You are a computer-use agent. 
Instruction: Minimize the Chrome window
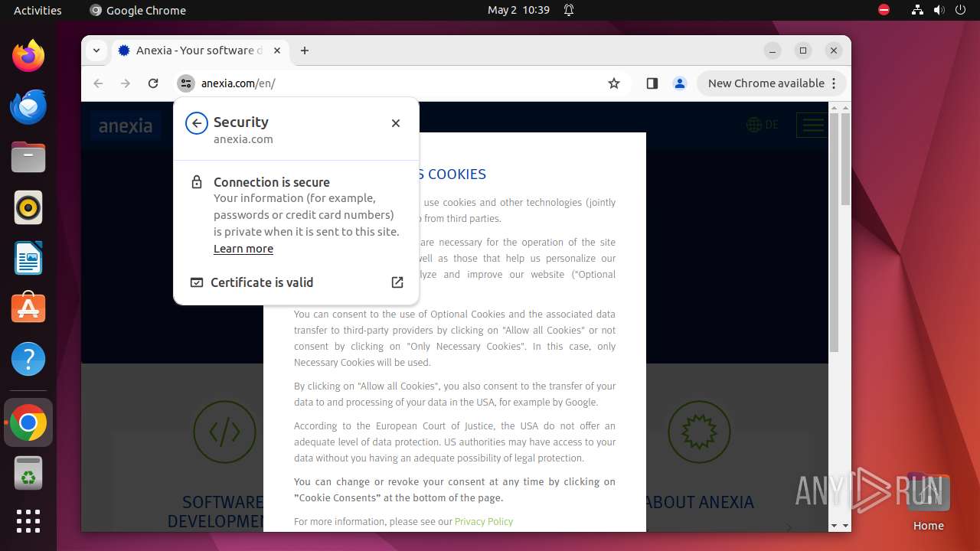tap(773, 51)
